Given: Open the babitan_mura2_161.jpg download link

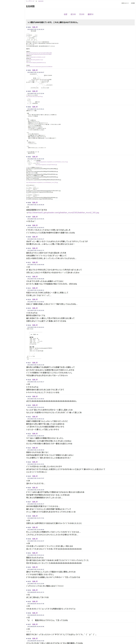Looking at the screenshot, I should [63, 213].
